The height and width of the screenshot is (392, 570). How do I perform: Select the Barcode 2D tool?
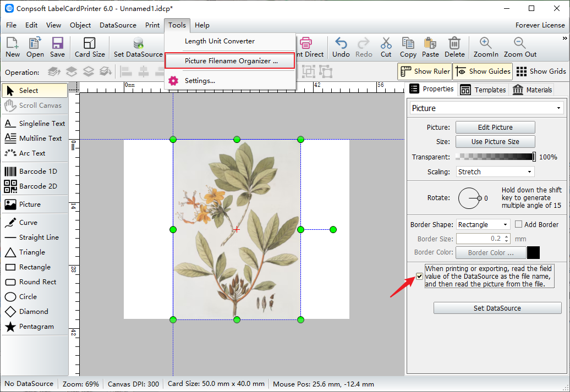pos(35,186)
